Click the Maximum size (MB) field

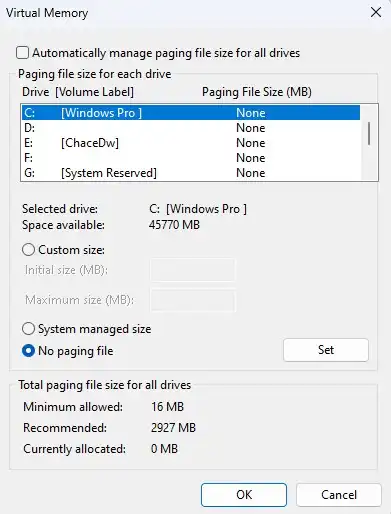click(x=193, y=300)
